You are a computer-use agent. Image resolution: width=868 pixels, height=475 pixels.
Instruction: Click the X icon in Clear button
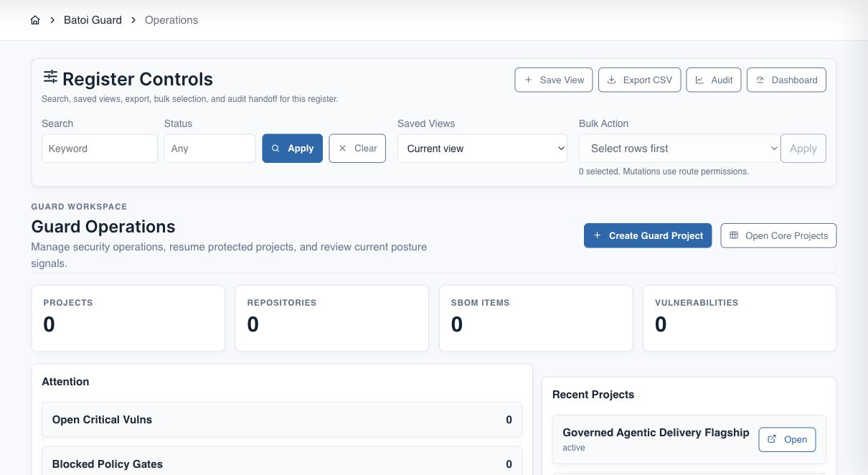pos(342,149)
